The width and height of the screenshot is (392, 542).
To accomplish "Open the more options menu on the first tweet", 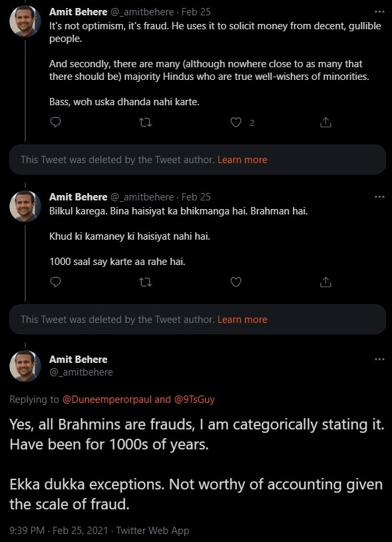I will pyautogui.click(x=379, y=11).
